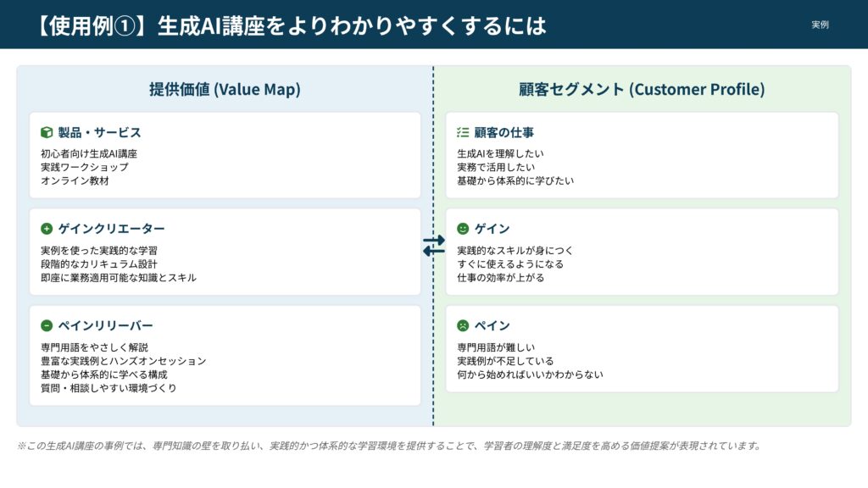
Task: Select the 実践ワークショップ item
Action: (85, 168)
